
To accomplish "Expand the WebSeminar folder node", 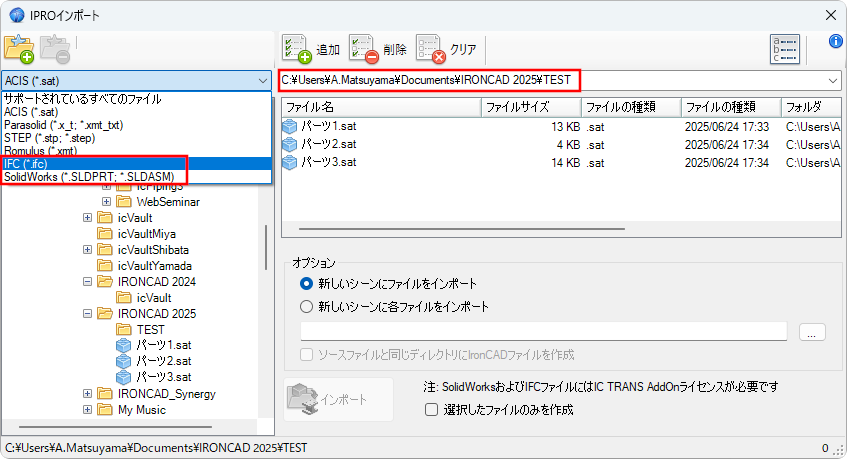I will [106, 202].
